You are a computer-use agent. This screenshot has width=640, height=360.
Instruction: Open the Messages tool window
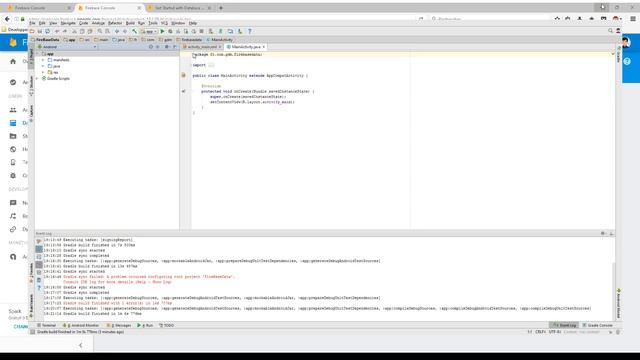(119, 325)
